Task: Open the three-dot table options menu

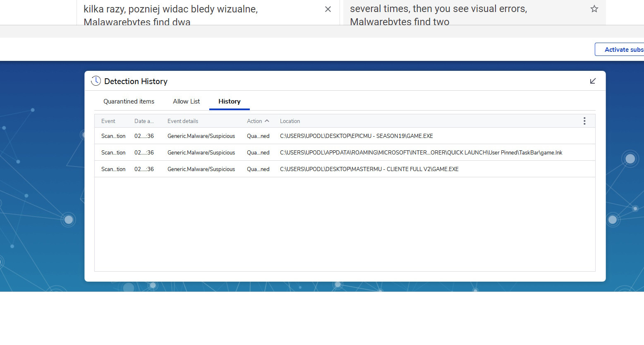Action: click(x=584, y=121)
